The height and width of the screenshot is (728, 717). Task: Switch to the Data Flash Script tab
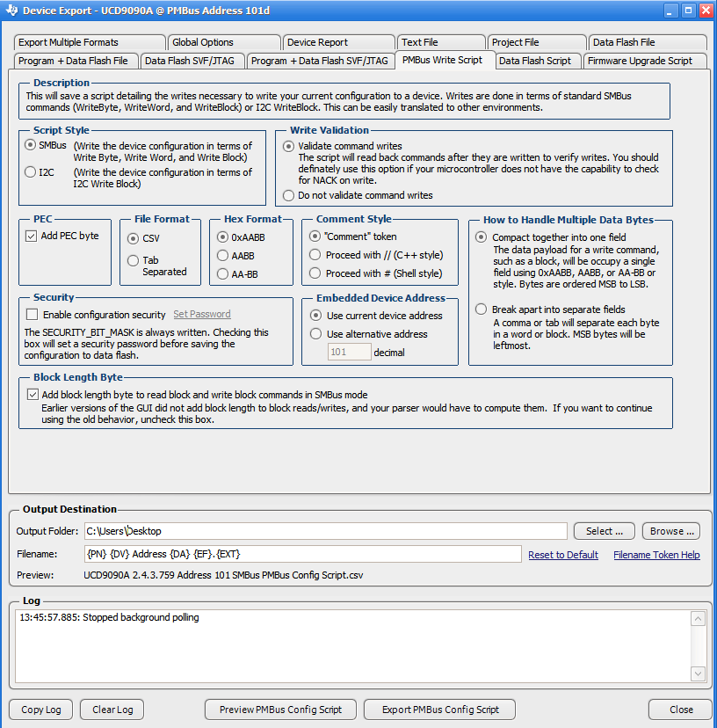tap(539, 61)
